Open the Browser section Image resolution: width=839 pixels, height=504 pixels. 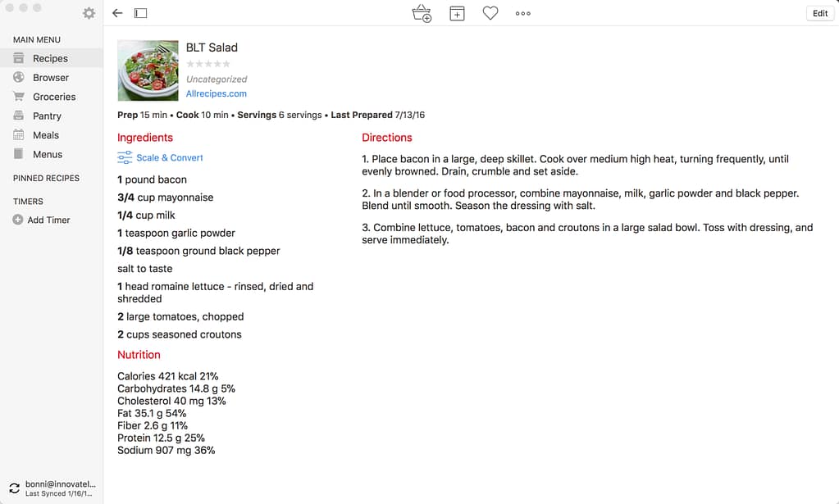(51, 78)
